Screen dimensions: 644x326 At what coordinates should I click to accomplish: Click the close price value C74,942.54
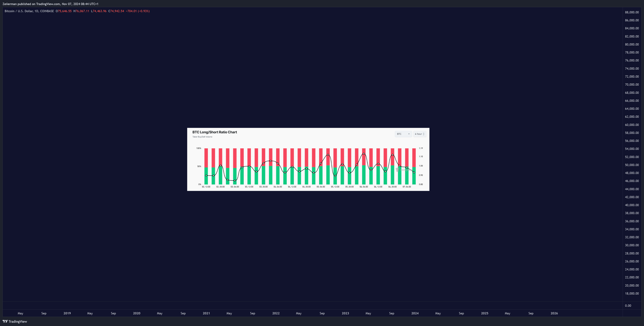click(116, 11)
